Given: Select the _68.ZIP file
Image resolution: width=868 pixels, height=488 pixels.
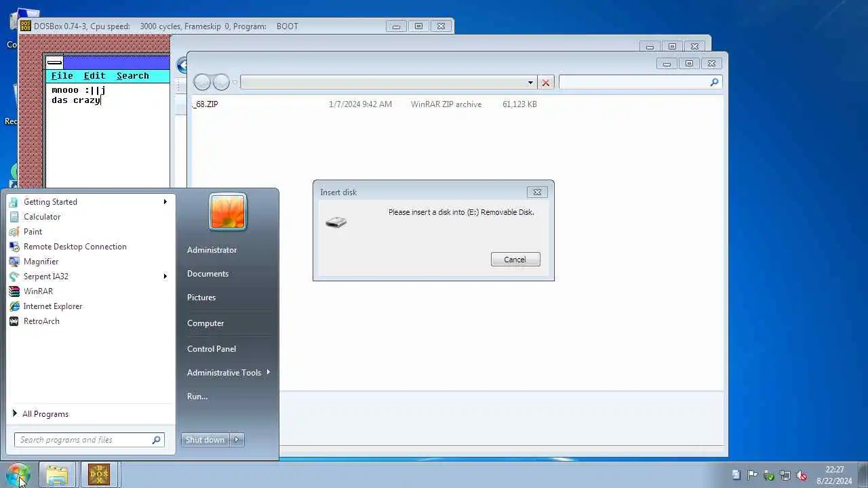Looking at the screenshot, I should [205, 104].
